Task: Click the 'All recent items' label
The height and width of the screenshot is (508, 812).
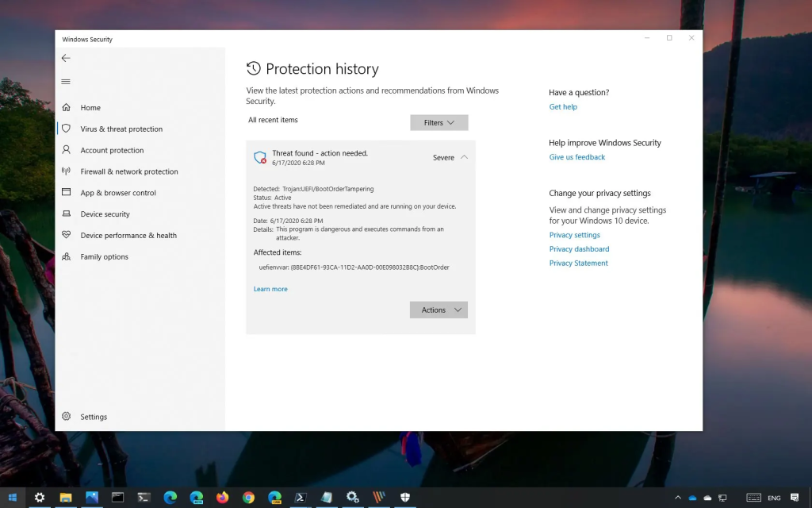Action: [273, 120]
